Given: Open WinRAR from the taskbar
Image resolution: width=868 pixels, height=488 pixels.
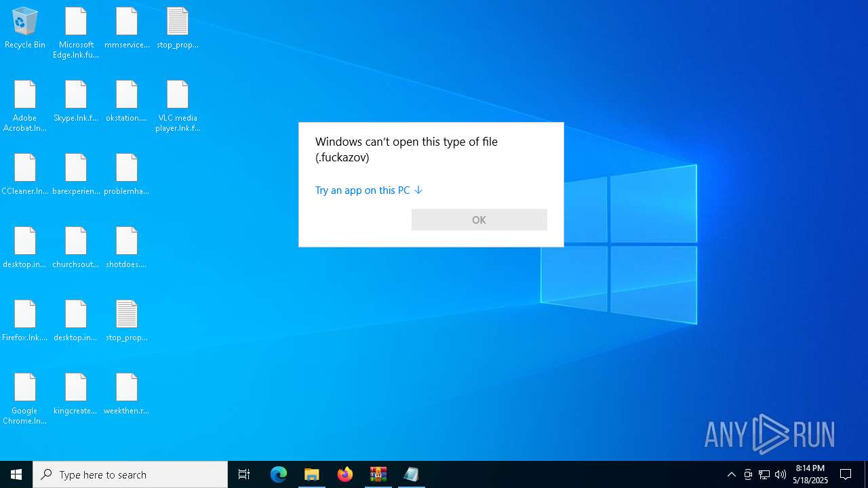Looking at the screenshot, I should point(378,474).
